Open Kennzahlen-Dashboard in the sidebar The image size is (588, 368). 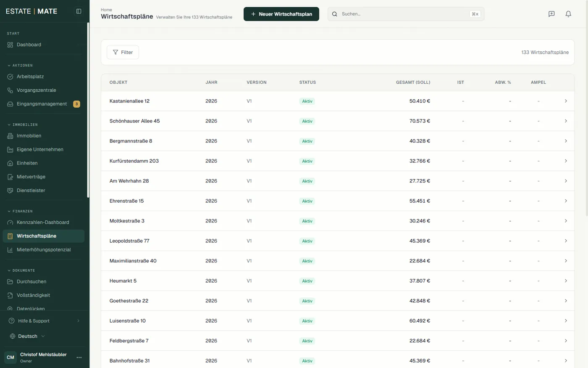click(x=44, y=222)
